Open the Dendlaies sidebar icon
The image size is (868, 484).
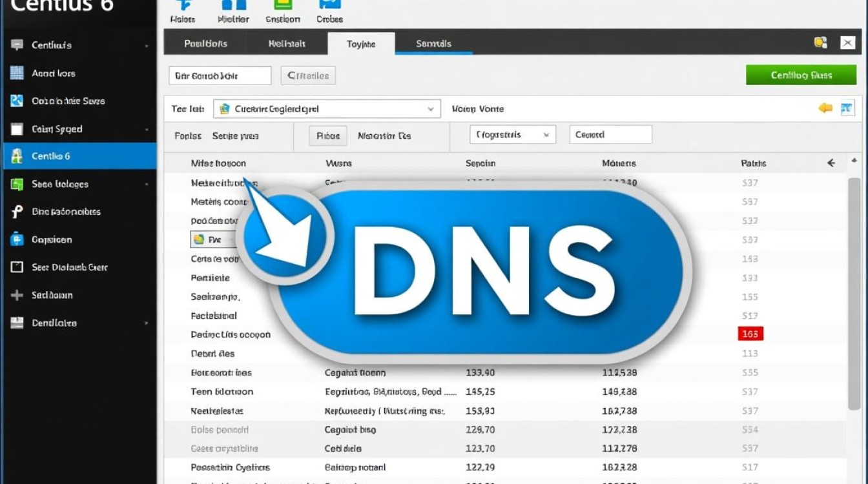coord(17,323)
